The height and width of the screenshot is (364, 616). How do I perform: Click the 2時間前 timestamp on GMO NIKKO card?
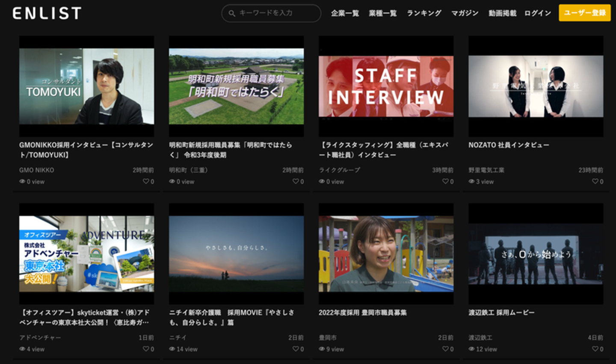click(143, 170)
